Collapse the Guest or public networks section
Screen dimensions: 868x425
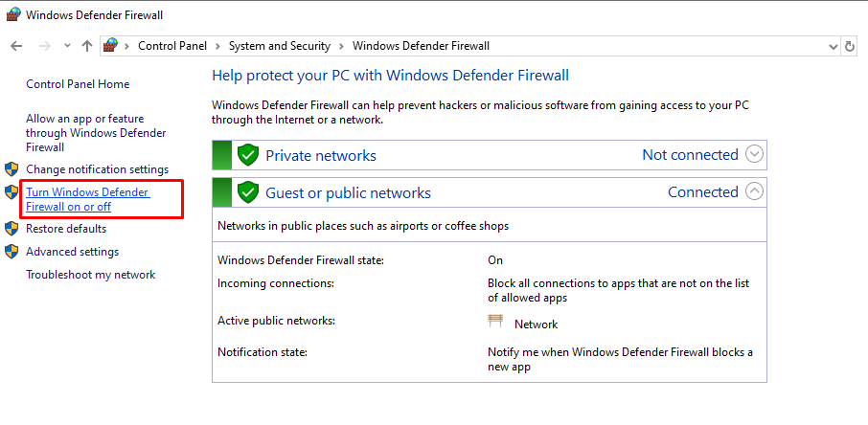(755, 191)
